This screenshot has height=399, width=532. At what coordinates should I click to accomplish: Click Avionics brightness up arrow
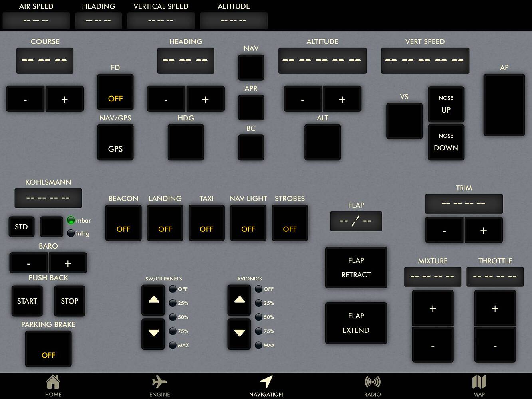click(240, 300)
